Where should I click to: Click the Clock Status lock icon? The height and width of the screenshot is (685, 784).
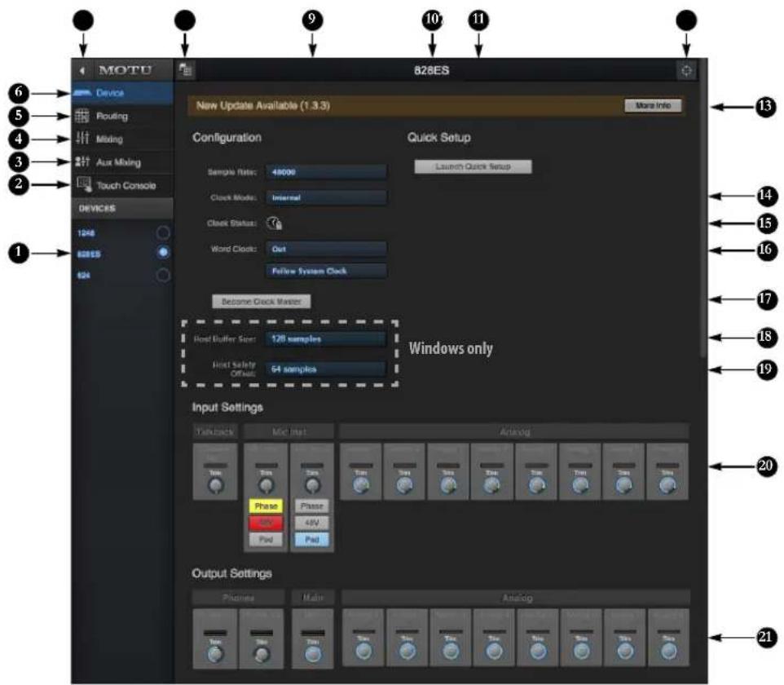click(274, 223)
